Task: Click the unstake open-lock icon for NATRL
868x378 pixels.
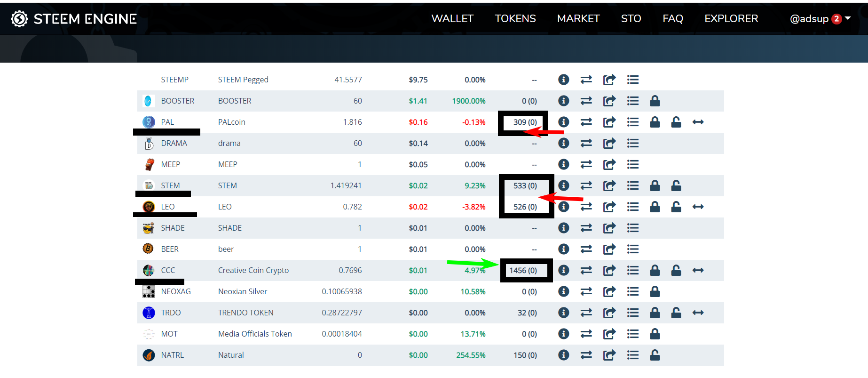Action: (x=655, y=355)
